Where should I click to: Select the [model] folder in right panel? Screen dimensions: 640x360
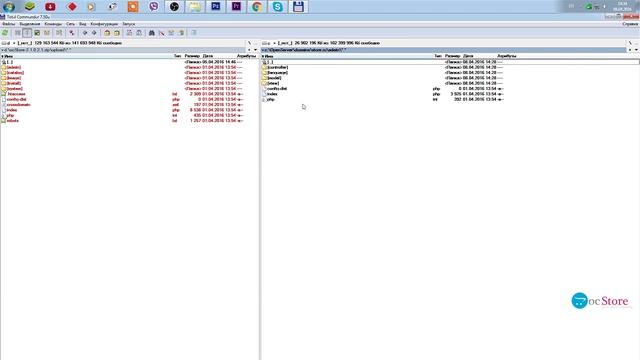click(x=274, y=78)
